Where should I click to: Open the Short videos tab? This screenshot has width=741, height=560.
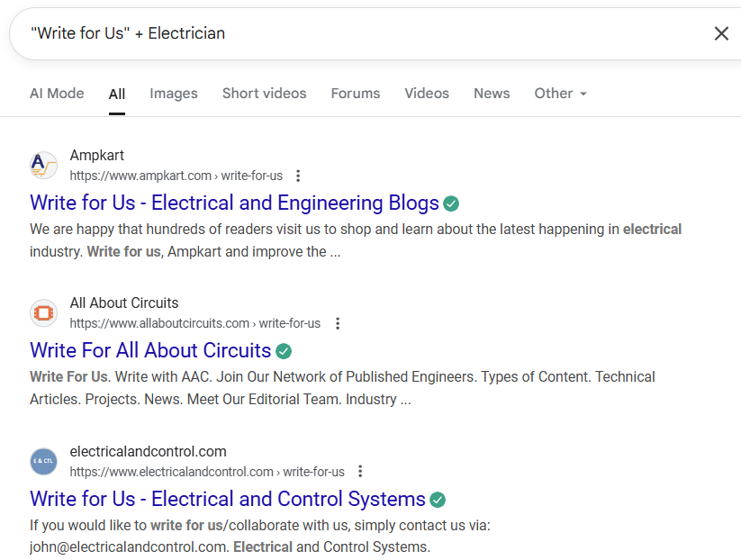[264, 94]
